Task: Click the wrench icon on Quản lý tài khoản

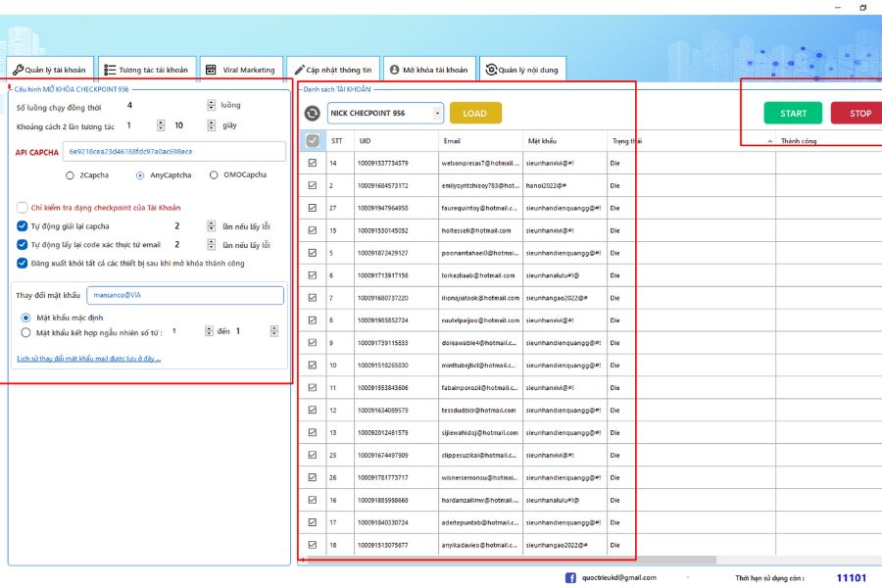Action: [x=18, y=70]
